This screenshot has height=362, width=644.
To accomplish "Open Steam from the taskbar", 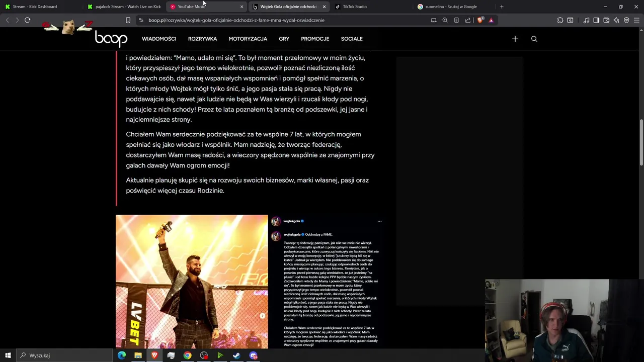I will point(236,355).
